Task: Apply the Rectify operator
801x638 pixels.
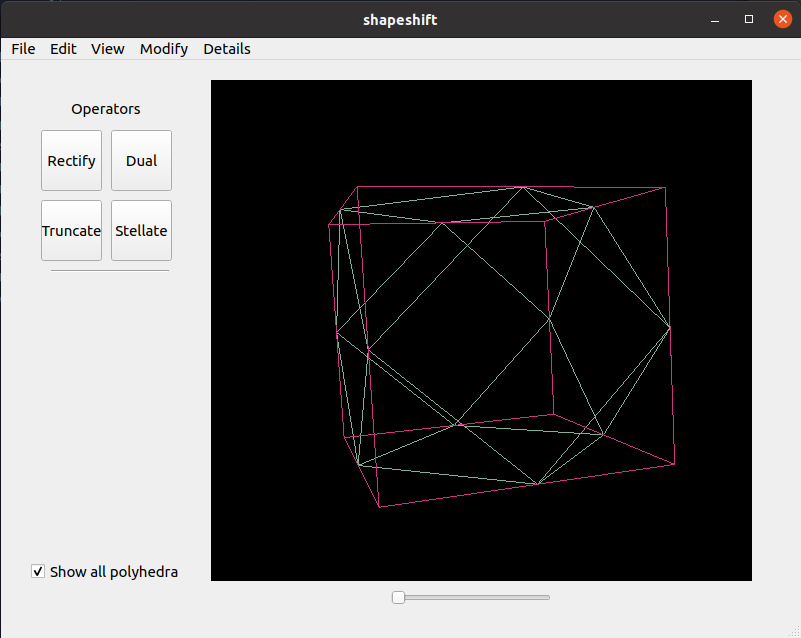Action: [x=71, y=161]
